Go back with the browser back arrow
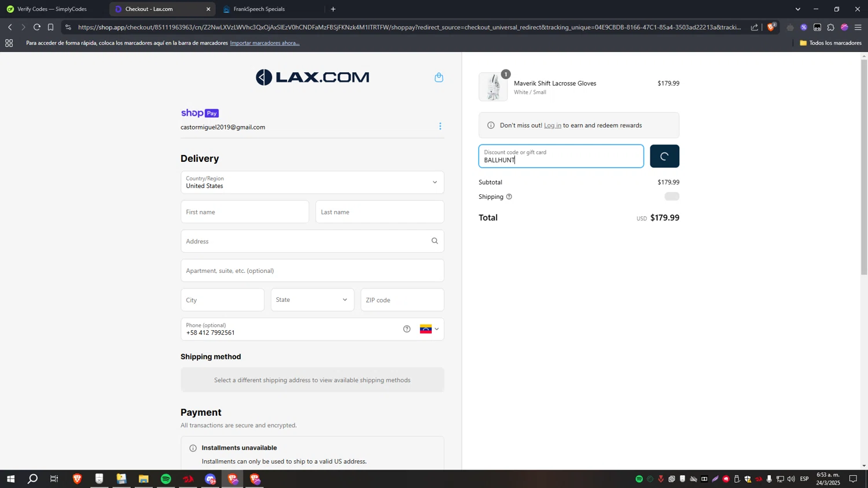The height and width of the screenshot is (488, 868). click(x=10, y=27)
